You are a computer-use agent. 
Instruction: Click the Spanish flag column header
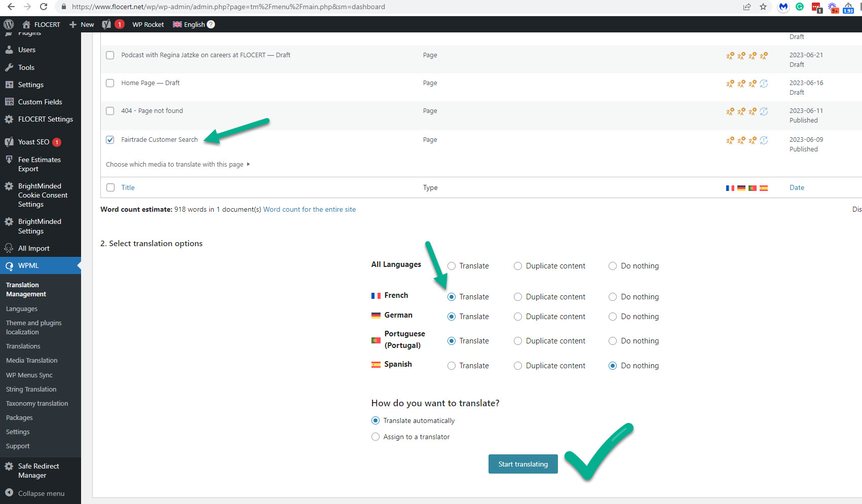click(x=764, y=188)
